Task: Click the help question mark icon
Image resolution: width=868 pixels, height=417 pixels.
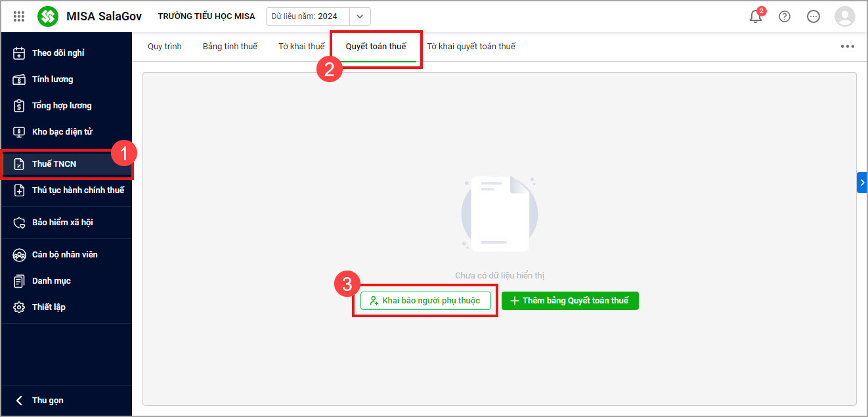Action: (x=785, y=16)
